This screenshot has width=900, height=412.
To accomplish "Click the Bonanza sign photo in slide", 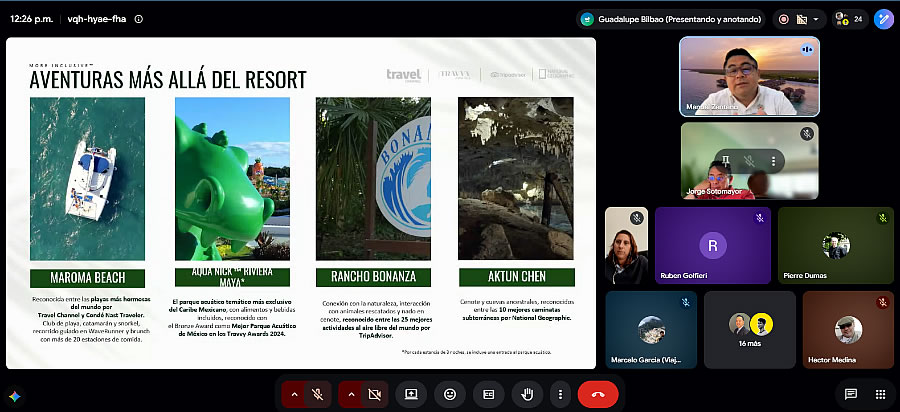I will pos(373,179).
